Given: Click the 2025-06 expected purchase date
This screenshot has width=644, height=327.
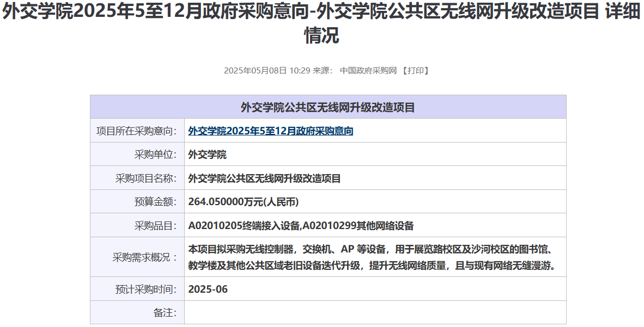Looking at the screenshot, I should pos(208,289).
